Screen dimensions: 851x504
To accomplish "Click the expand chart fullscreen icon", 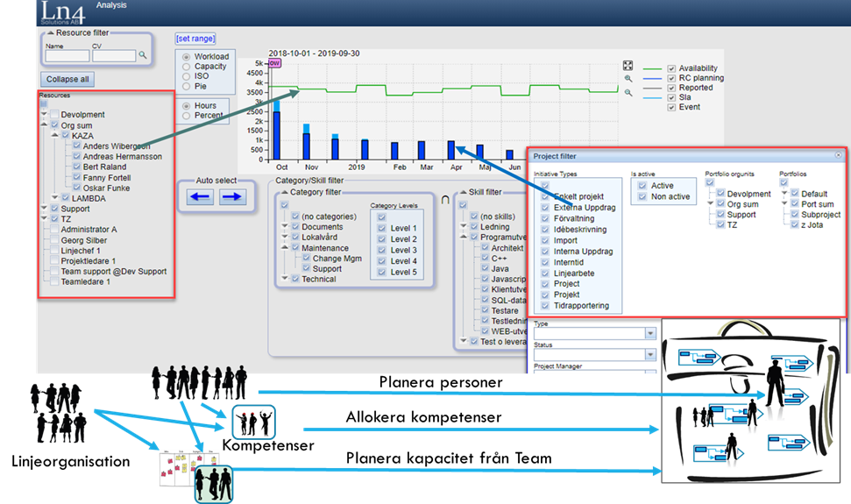I will 628,66.
